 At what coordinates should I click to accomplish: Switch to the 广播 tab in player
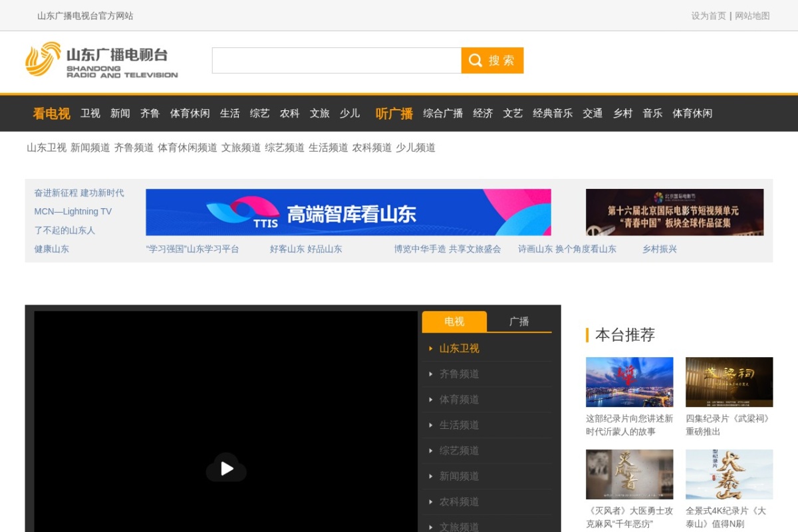pos(519,321)
